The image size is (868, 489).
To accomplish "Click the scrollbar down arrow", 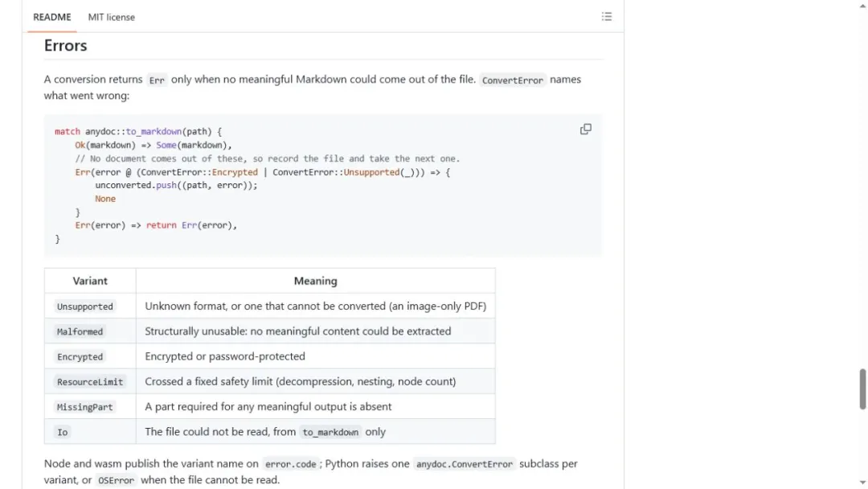I will click(862, 483).
